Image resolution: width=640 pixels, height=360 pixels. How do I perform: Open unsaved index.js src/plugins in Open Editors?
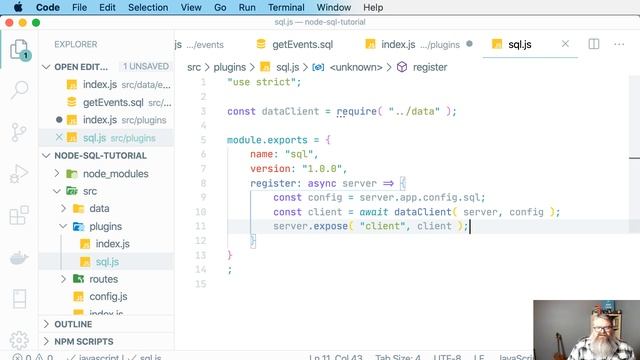(x=106, y=120)
